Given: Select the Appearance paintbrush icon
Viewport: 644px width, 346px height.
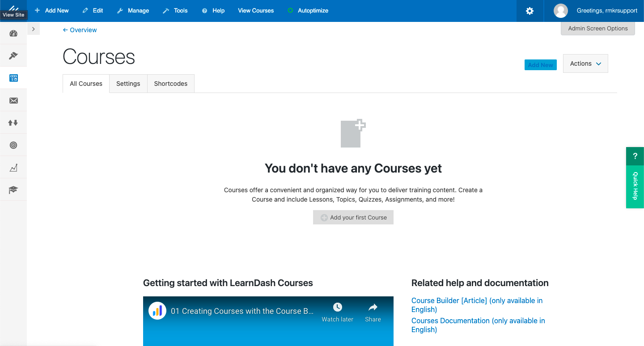Looking at the screenshot, I should 13,55.
